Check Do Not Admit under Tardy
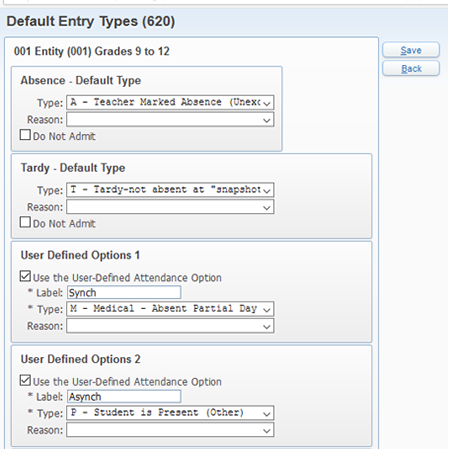This screenshot has width=450, height=449. click(x=25, y=222)
